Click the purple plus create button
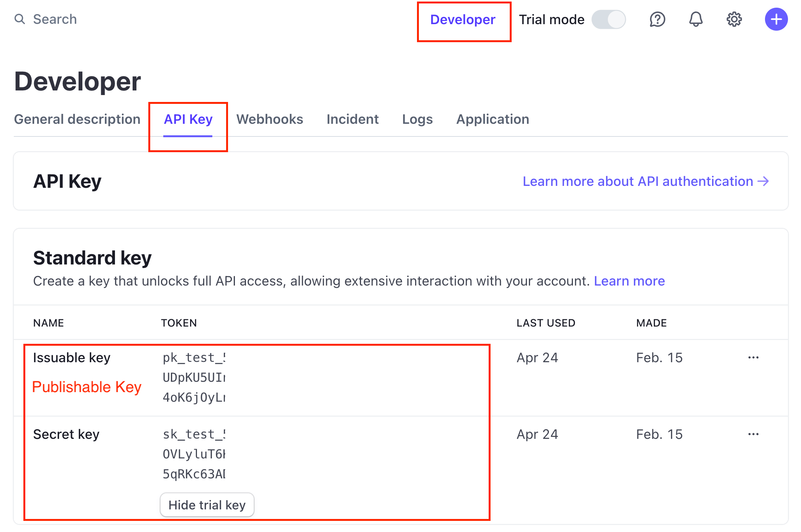 point(776,19)
